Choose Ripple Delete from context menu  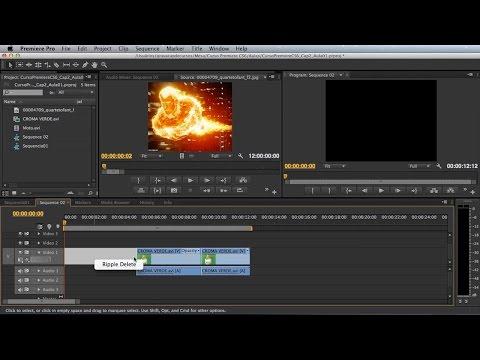point(119,264)
